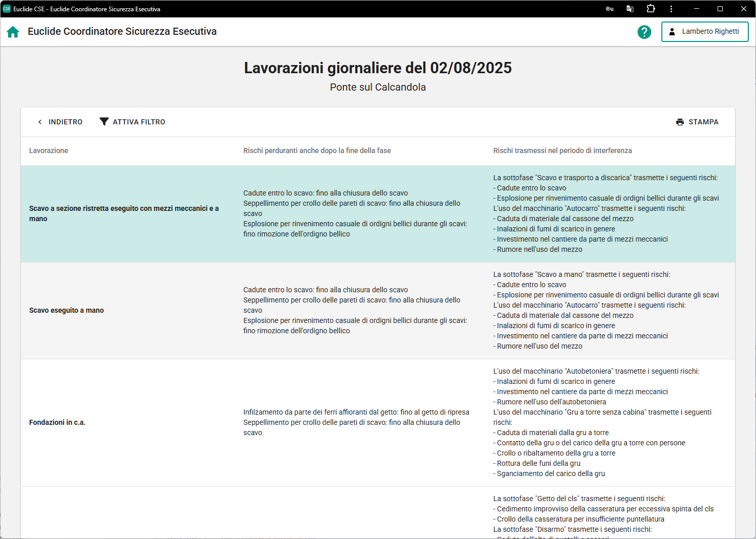Click the translate icon in title bar

point(630,9)
